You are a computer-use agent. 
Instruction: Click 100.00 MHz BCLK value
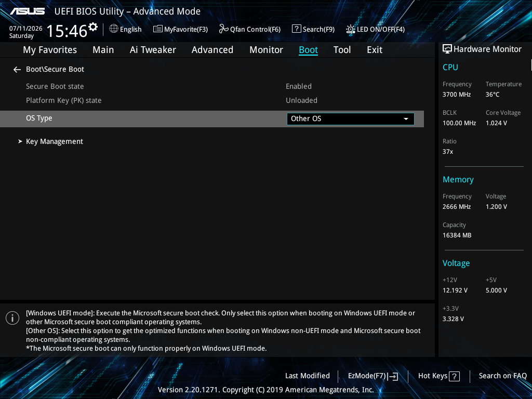pos(459,123)
